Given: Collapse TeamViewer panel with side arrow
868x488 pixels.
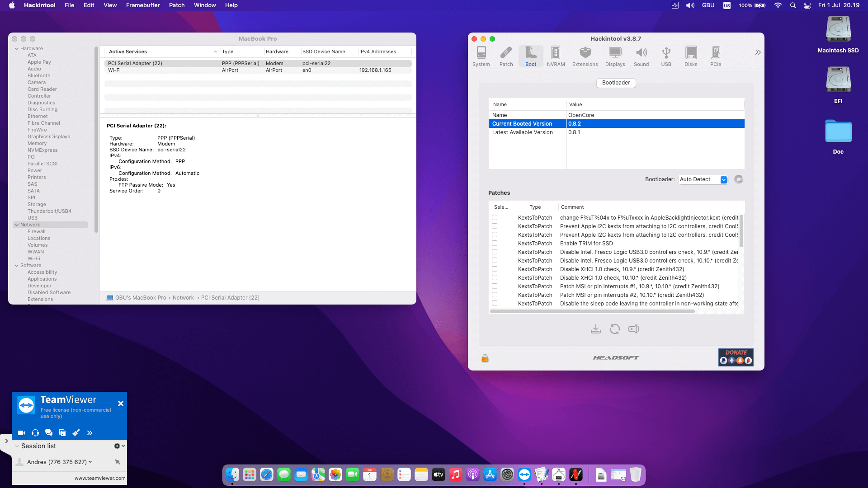Looking at the screenshot, I should (x=6, y=441).
